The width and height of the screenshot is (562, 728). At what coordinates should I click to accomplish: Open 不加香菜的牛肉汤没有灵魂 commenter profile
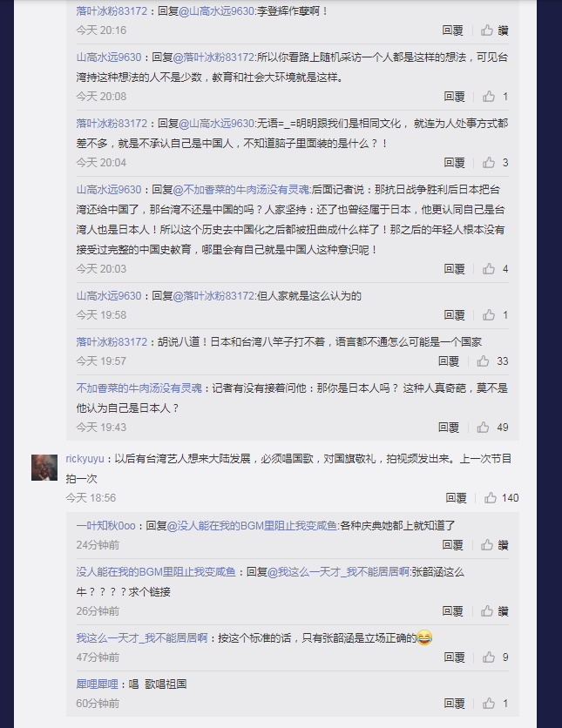(139, 388)
